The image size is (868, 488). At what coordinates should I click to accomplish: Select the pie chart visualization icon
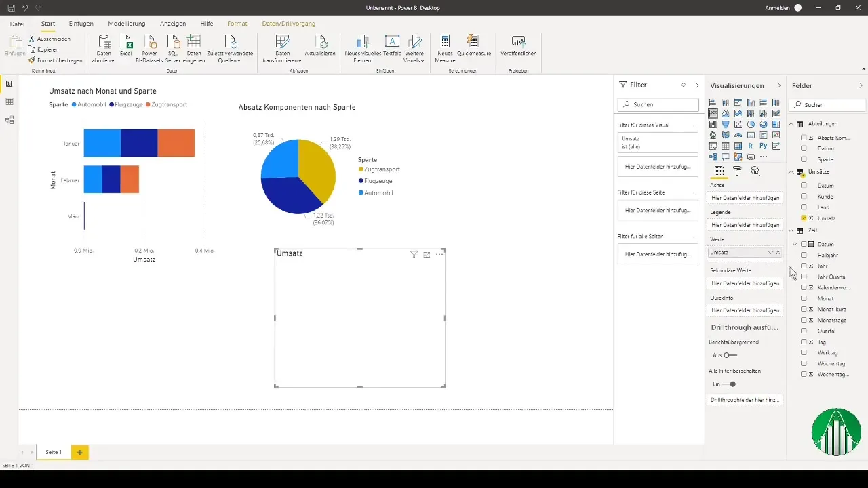click(x=751, y=125)
